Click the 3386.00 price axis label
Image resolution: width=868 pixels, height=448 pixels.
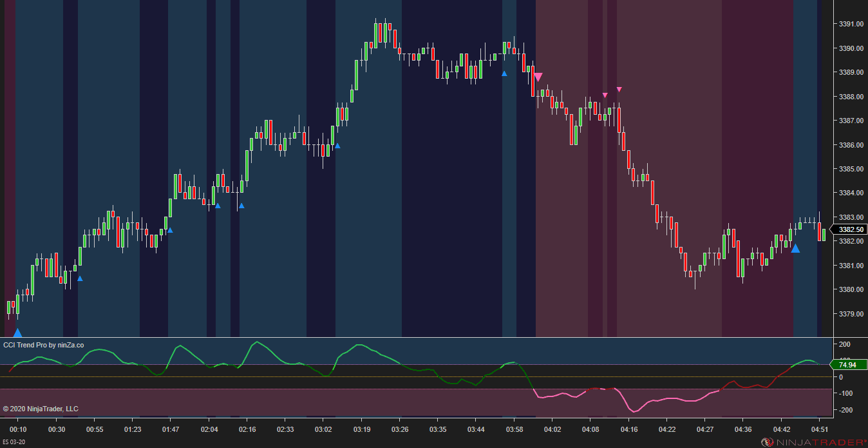(x=851, y=145)
